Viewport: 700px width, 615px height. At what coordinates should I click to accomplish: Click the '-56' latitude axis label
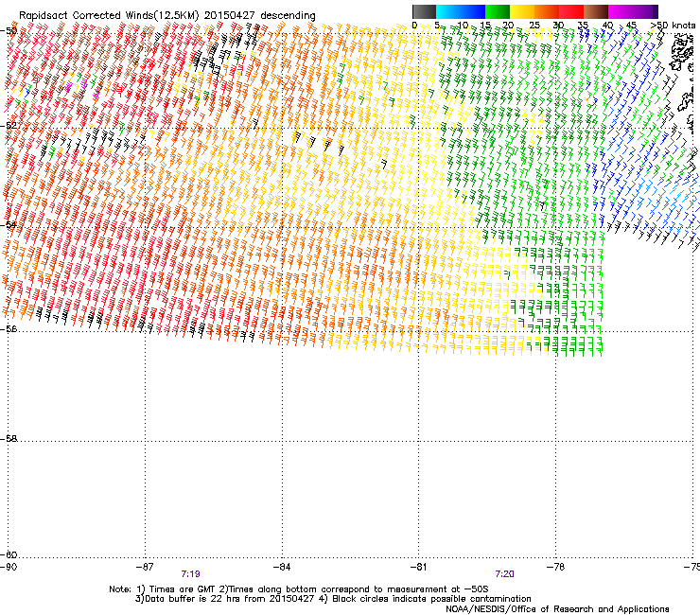(9, 328)
